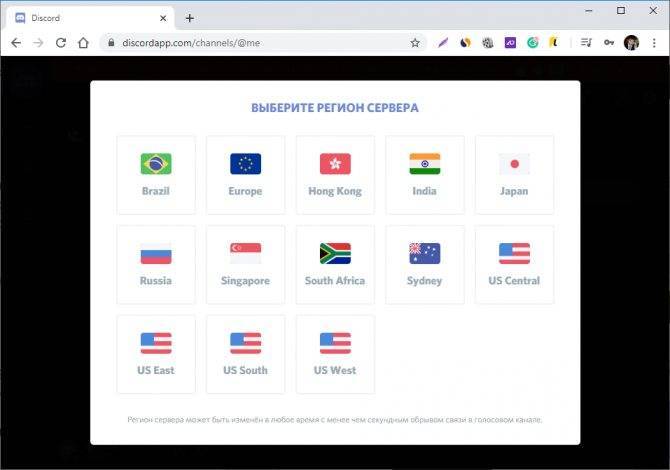Select the Sydney region card
Image resolution: width=670 pixels, height=470 pixels.
coord(425,264)
